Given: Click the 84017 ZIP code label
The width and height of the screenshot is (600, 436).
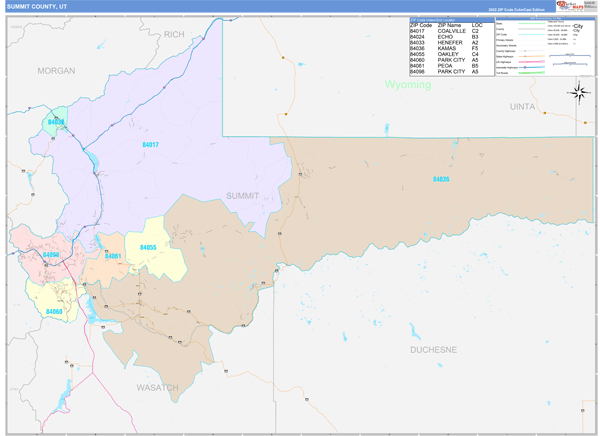Looking at the screenshot, I should [150, 145].
